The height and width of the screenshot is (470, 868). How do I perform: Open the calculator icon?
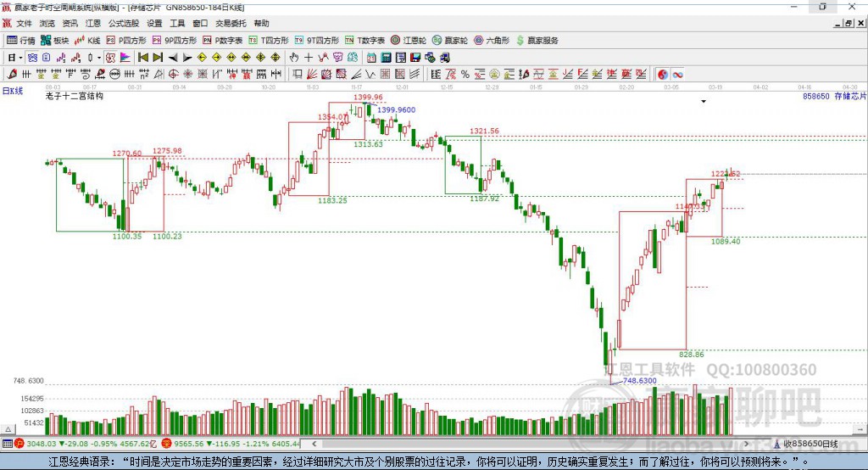[x=386, y=58]
